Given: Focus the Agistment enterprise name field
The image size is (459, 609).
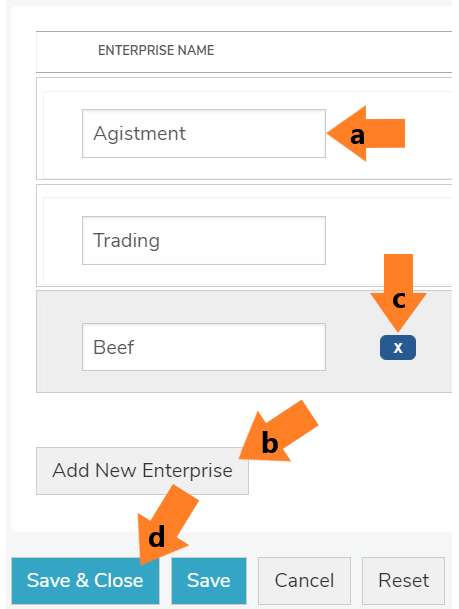Looking at the screenshot, I should (x=204, y=133).
